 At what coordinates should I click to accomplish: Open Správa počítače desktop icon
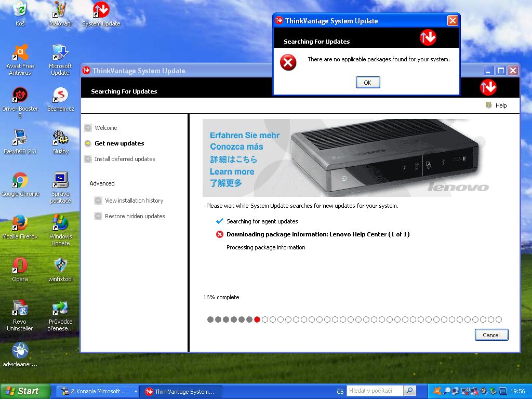61,187
